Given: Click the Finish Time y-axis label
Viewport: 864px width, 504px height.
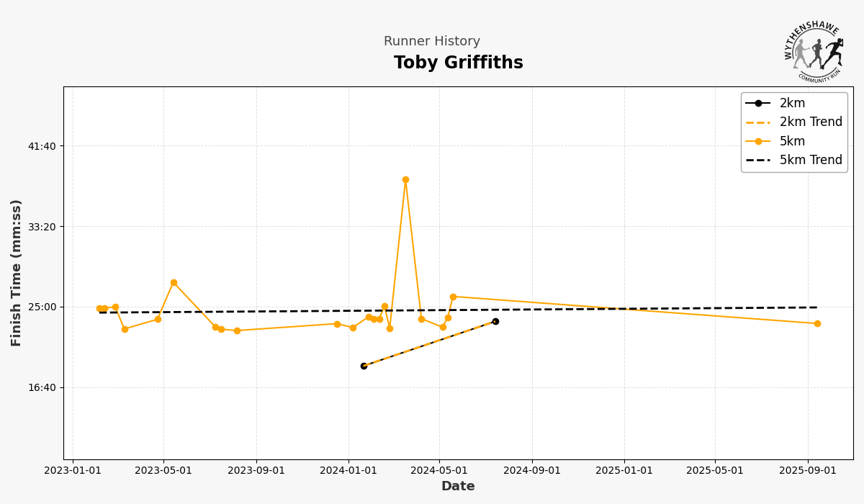Looking at the screenshot, I should pos(17,273).
